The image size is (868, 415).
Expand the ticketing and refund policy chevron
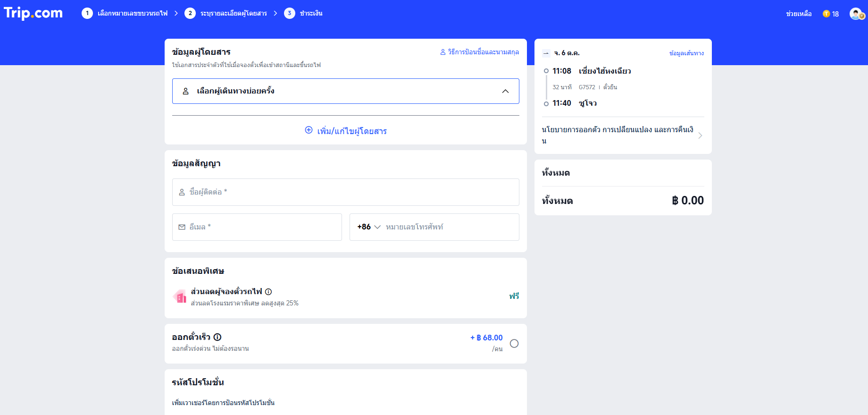(x=700, y=136)
